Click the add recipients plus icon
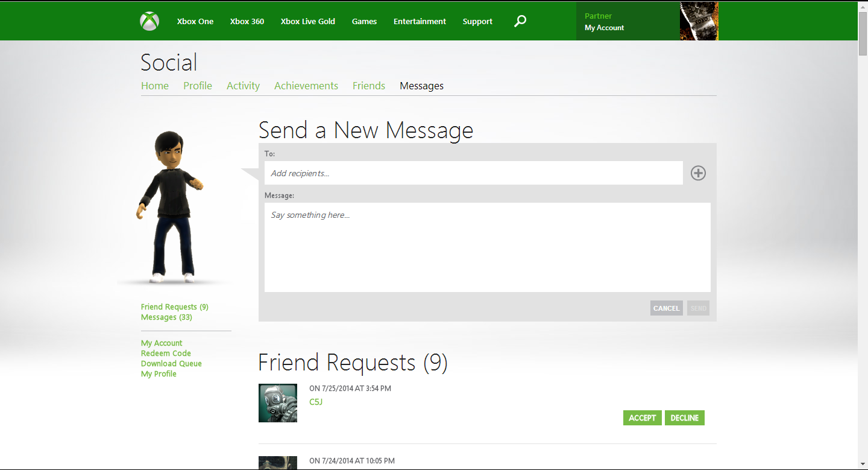 pyautogui.click(x=698, y=173)
